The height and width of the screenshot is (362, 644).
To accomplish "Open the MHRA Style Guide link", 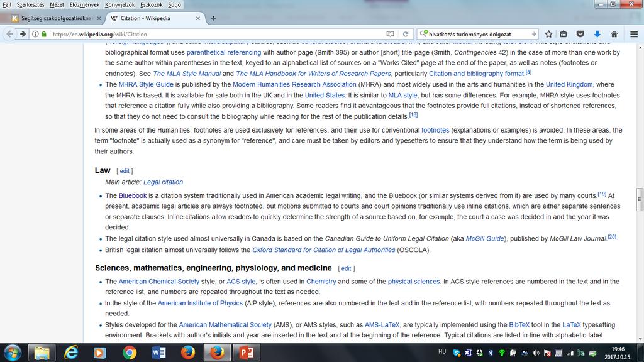I will point(146,85).
